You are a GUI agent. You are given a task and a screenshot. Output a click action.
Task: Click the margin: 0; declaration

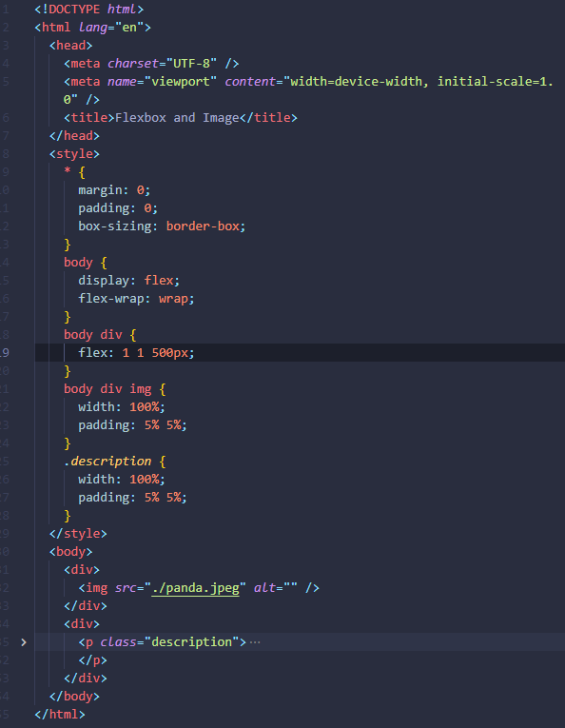(x=114, y=190)
